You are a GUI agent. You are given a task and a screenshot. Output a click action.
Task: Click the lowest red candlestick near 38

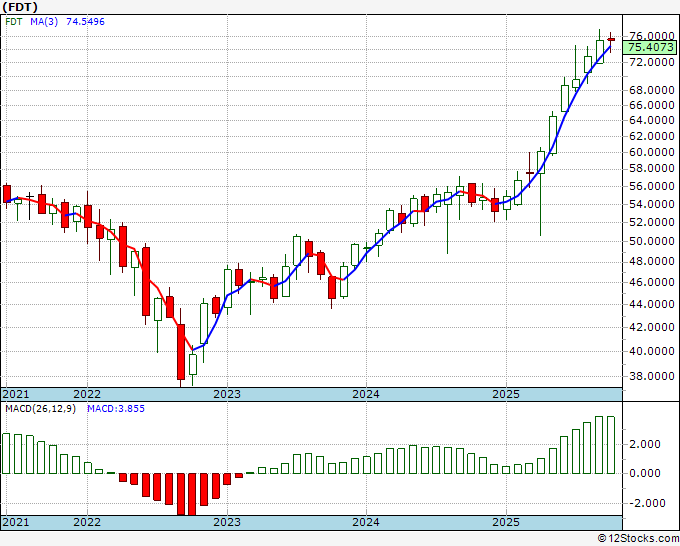[181, 352]
